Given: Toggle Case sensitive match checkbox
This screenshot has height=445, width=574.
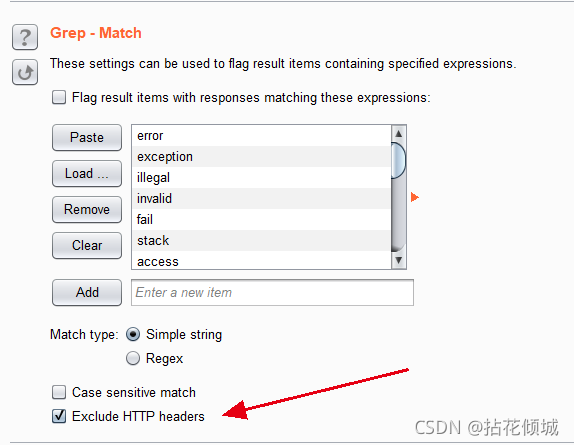Looking at the screenshot, I should pos(59,392).
